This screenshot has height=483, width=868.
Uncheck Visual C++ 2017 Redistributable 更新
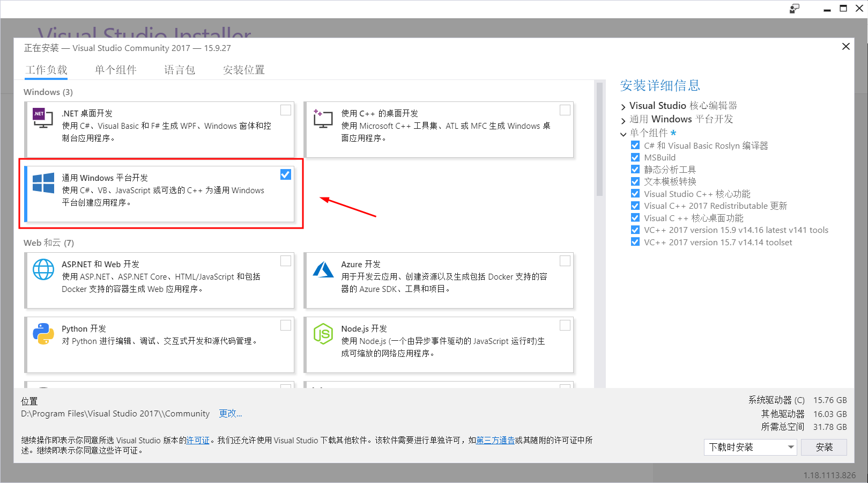[635, 206]
